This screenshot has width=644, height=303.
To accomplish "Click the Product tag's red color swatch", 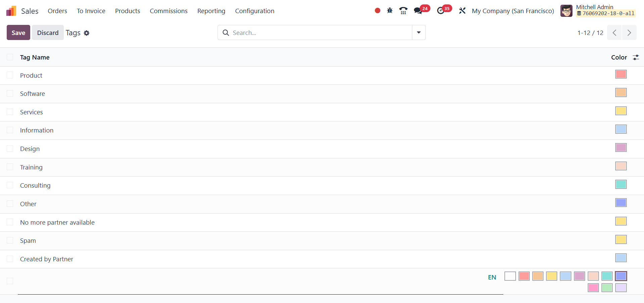I will click(x=621, y=74).
